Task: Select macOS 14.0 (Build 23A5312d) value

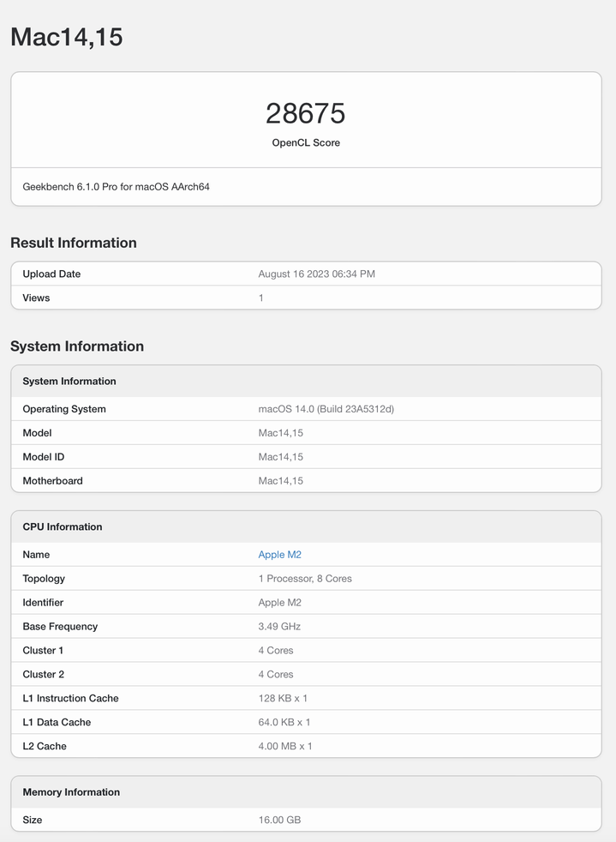Action: click(x=326, y=409)
